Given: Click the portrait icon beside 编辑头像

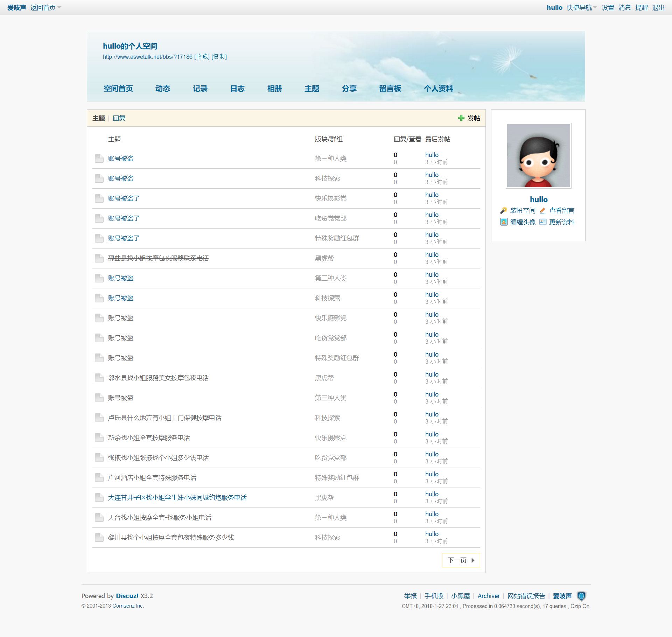Looking at the screenshot, I should pyautogui.click(x=504, y=222).
